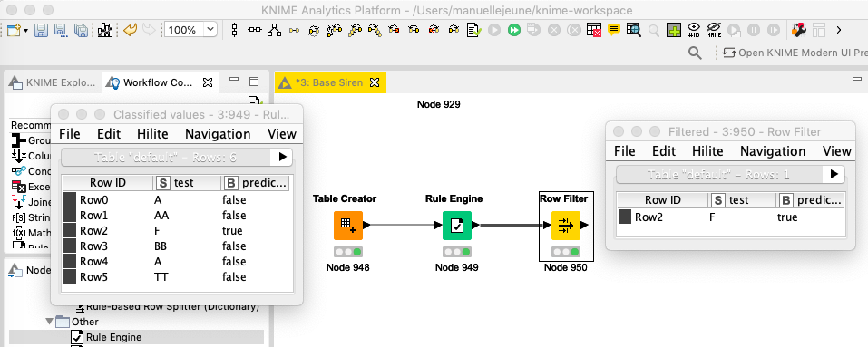Toggle the grid settings icon

point(673,30)
